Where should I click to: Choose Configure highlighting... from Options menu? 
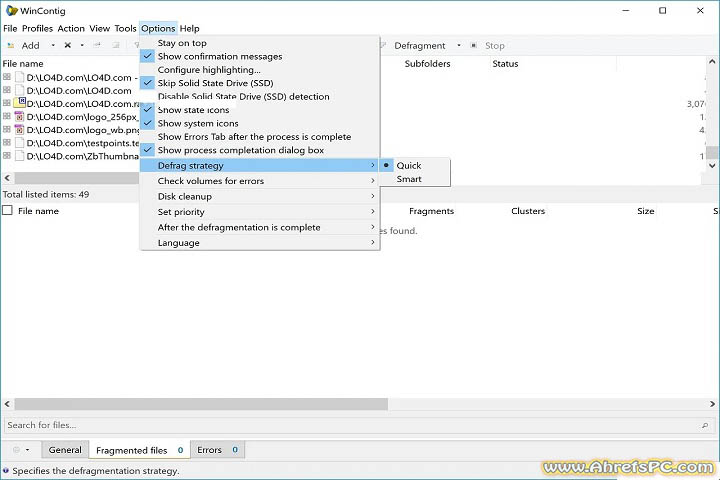(259, 69)
